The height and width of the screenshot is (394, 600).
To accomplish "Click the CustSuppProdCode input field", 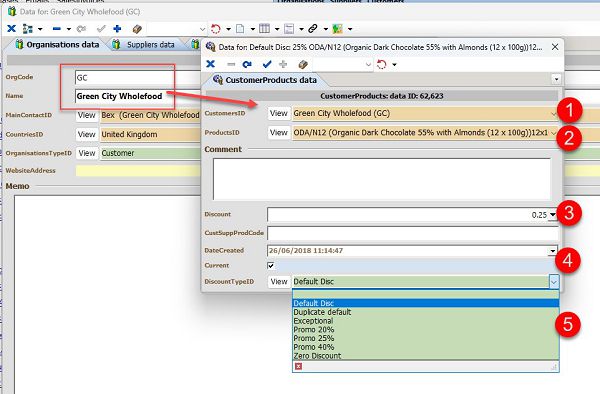I will tap(412, 233).
